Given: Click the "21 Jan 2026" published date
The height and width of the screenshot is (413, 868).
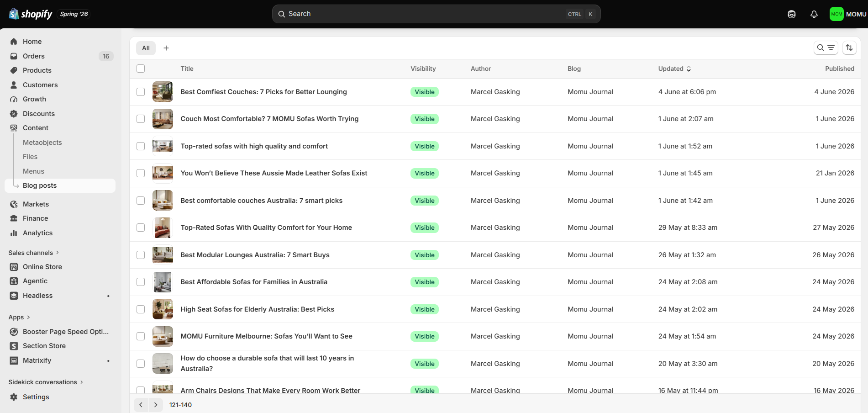Looking at the screenshot, I should click(835, 173).
